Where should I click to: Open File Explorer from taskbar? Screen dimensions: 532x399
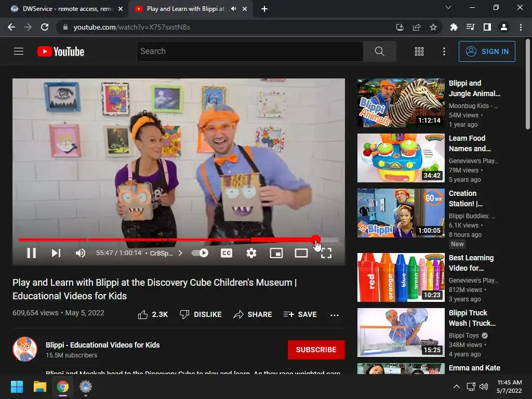39,387
